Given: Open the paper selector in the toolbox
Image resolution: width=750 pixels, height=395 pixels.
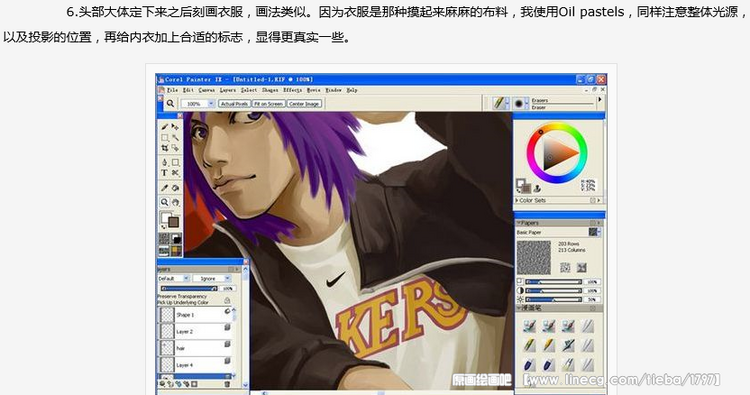Looking at the screenshot, I should [x=164, y=239].
